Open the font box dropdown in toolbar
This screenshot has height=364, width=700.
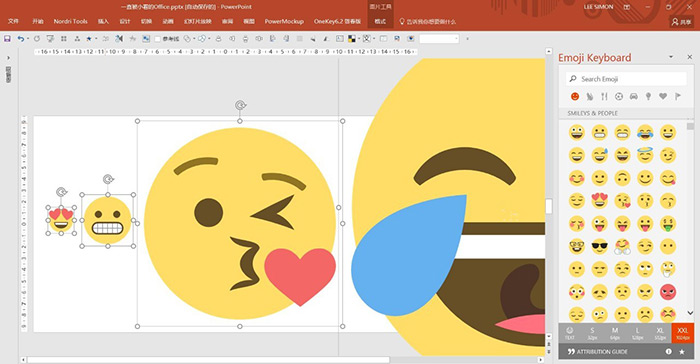[456, 39]
